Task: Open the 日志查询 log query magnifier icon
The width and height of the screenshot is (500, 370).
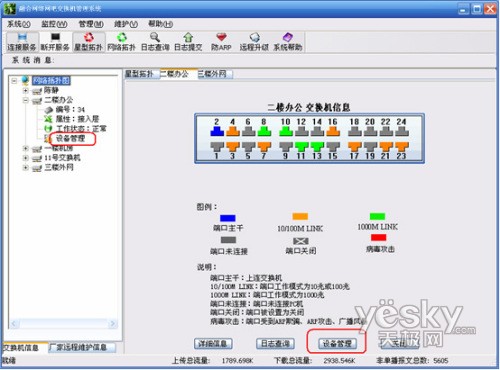Action: click(x=155, y=42)
